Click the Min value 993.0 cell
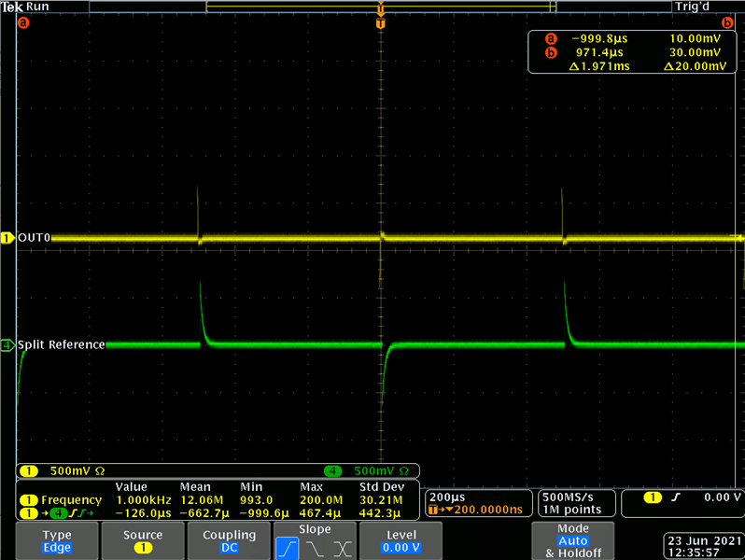745x560 pixels. (x=257, y=500)
